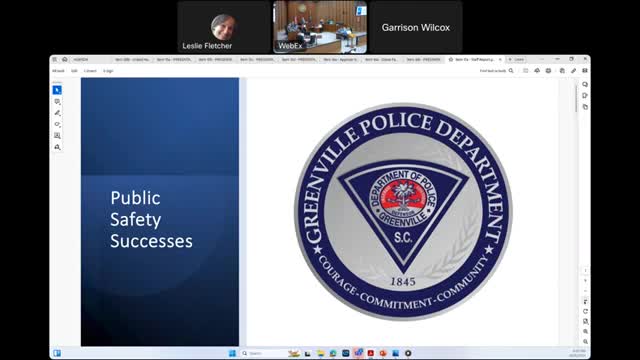Open the Convert menu item
The image size is (640, 360).
click(x=90, y=71)
